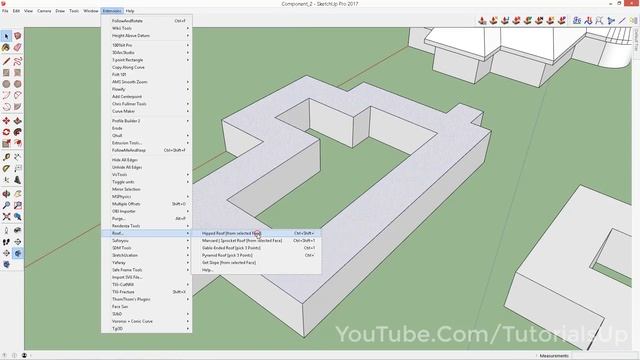This screenshot has width=640, height=360.
Task: Expand the SketchUcation submenu
Action: click(147, 256)
